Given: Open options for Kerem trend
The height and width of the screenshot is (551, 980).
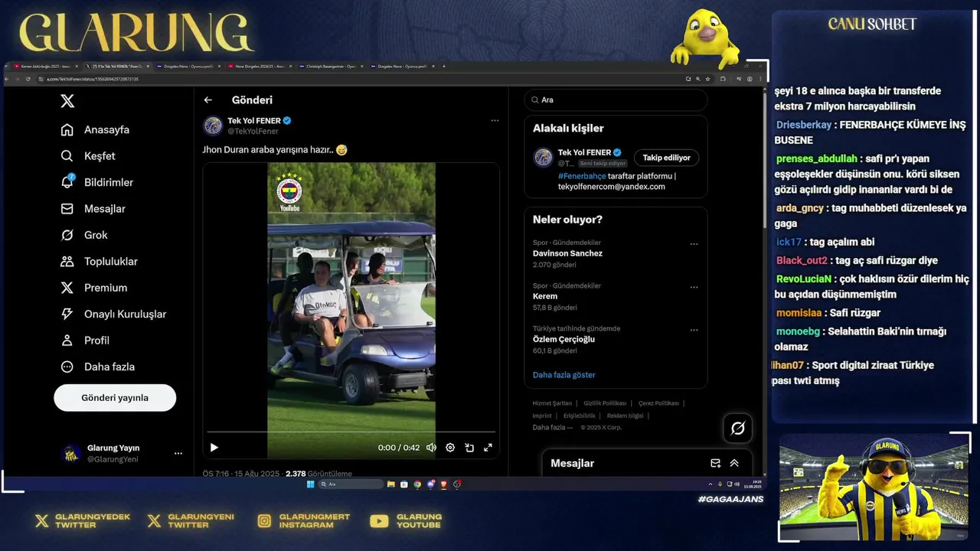Looking at the screenshot, I should [x=694, y=287].
